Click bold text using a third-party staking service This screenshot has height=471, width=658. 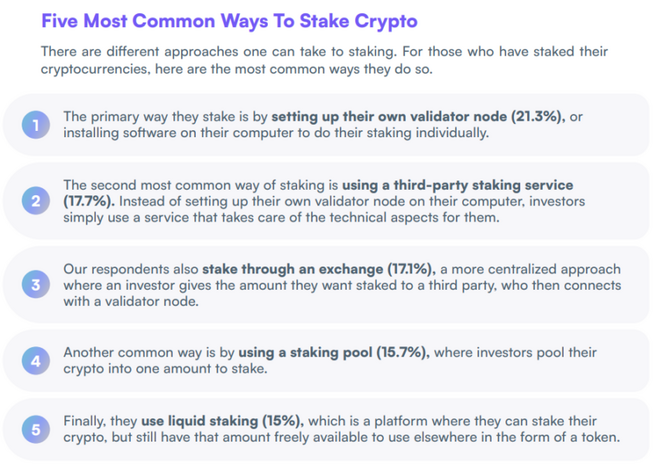[458, 185]
